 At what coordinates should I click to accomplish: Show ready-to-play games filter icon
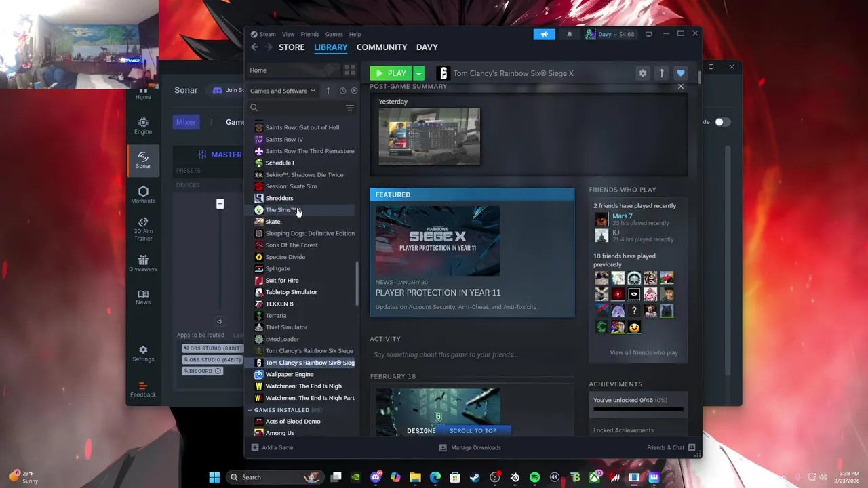click(x=354, y=91)
